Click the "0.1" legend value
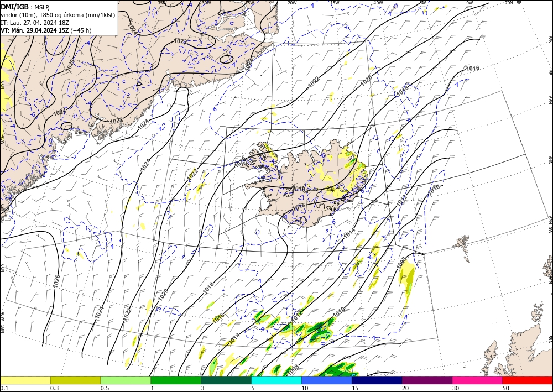Image resolution: width=553 pixels, height=392 pixels. tap(3, 388)
